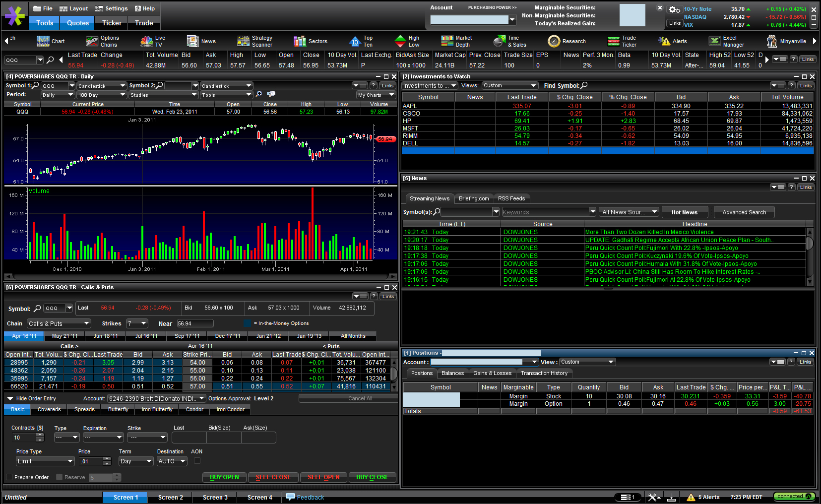The width and height of the screenshot is (821, 504).
Task: Enable the Prepare Order checkbox
Action: (9, 477)
